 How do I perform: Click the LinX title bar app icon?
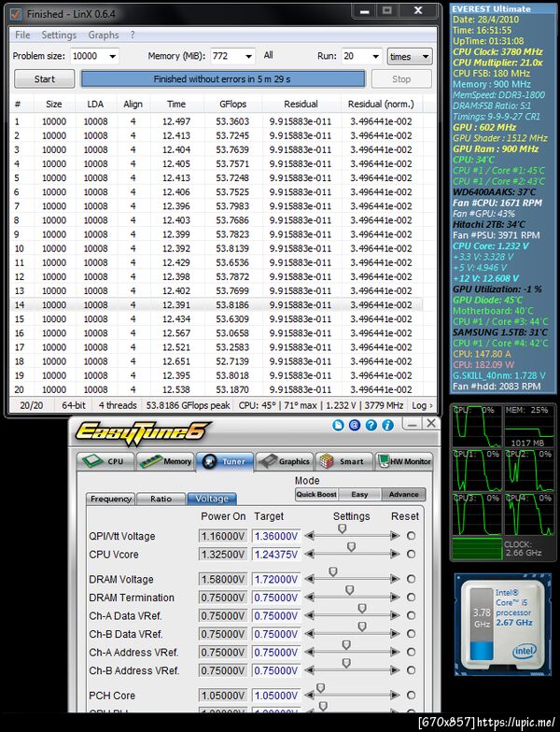15,14
